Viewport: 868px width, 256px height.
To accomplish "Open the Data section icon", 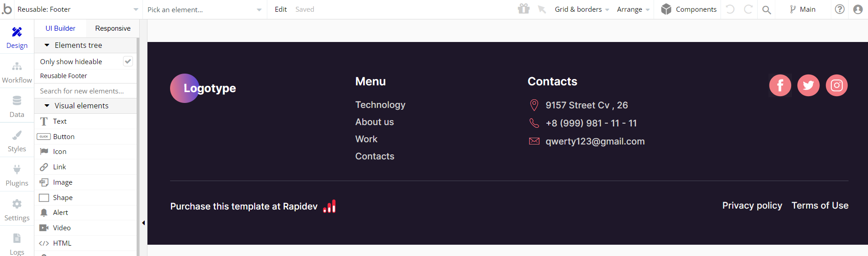I will [x=17, y=101].
